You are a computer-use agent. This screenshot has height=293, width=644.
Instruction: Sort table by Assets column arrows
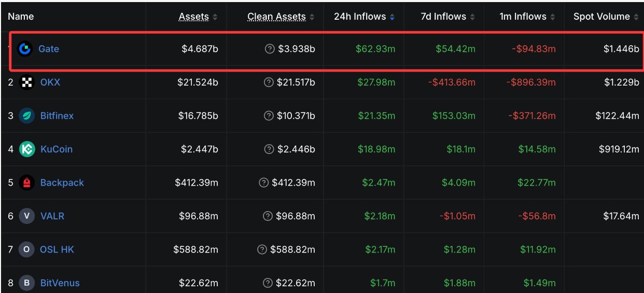[x=215, y=17]
